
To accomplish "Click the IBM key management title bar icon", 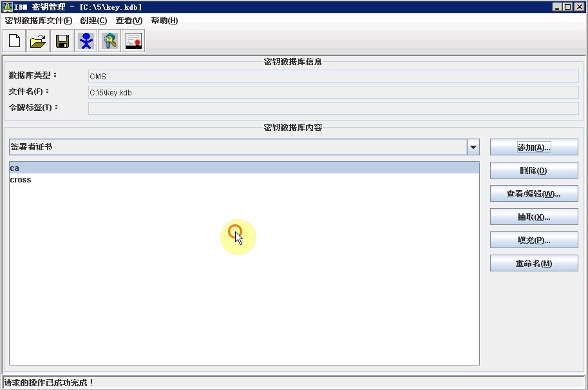I will pos(7,7).
